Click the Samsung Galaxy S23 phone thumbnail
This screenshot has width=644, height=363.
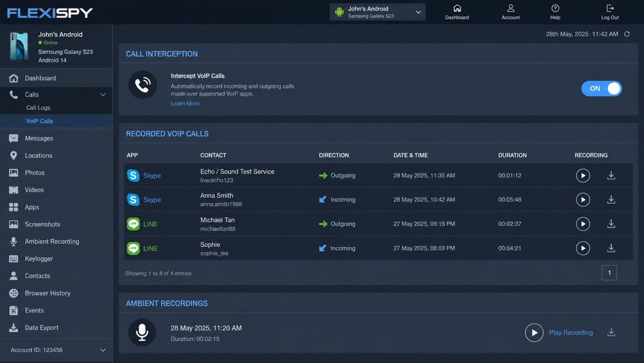19,46
